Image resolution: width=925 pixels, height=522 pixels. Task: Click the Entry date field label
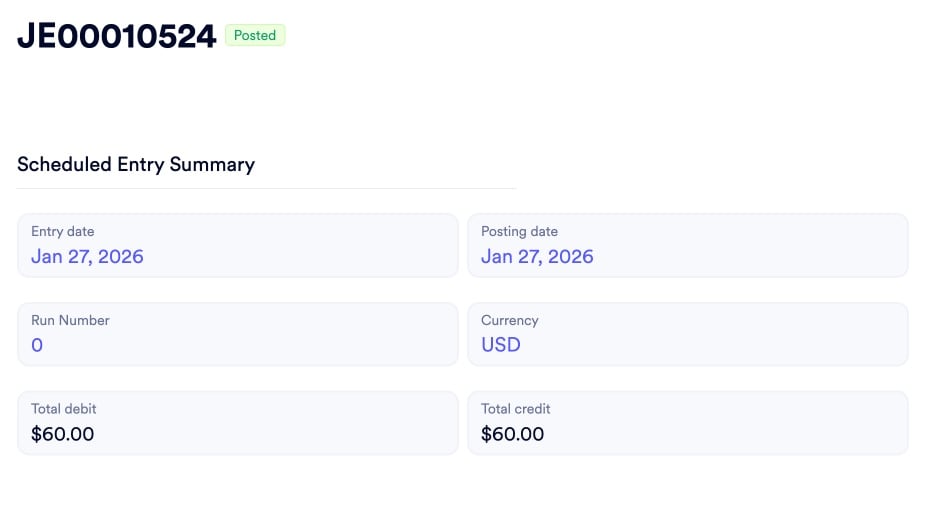(63, 231)
